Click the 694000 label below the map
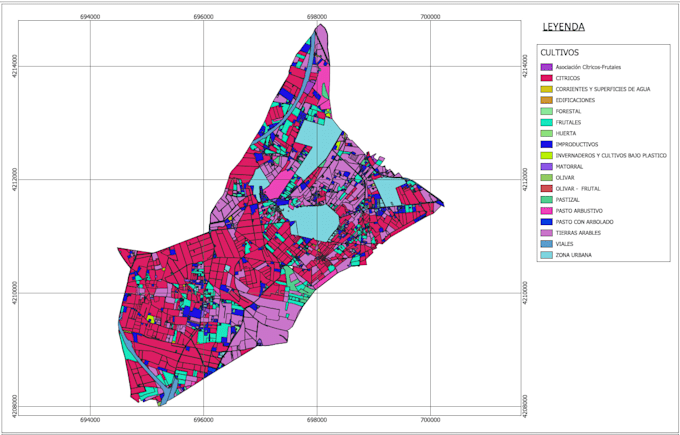 pyautogui.click(x=90, y=420)
